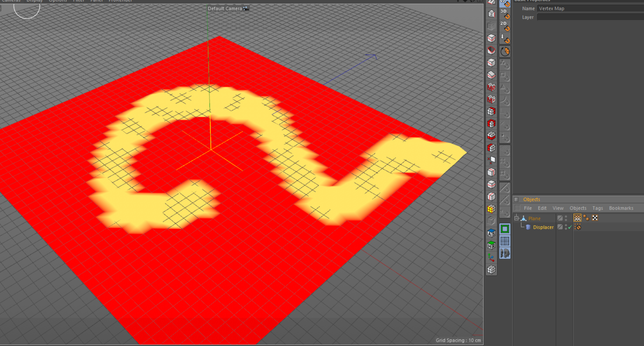This screenshot has width=644, height=346.
Task: Toggle the green workplane square icon
Action: point(505,229)
